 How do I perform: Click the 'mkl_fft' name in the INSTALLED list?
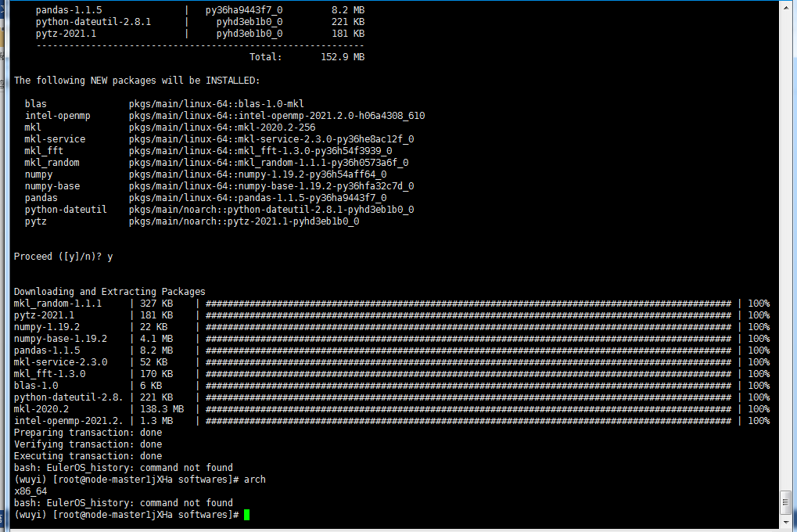coord(44,150)
